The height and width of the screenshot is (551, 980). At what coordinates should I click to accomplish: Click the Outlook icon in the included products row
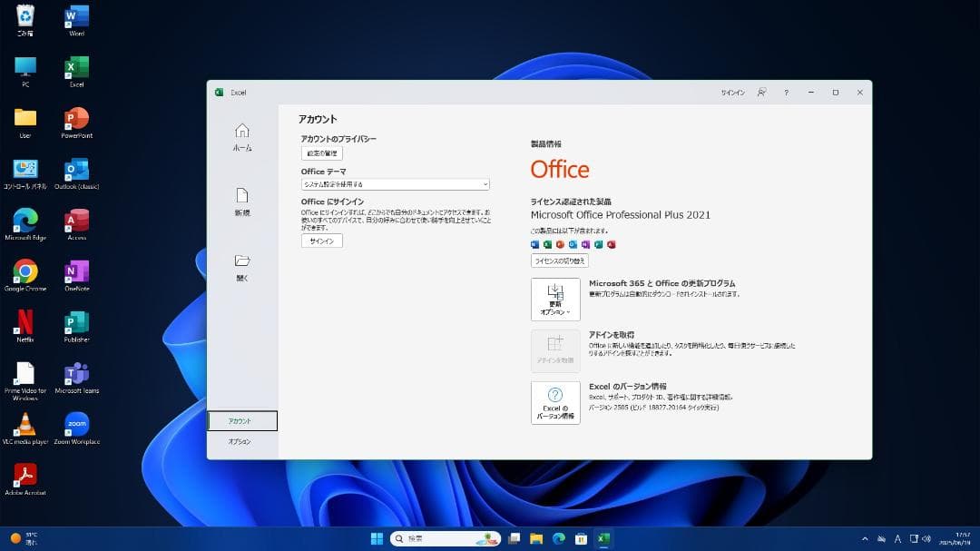(571, 244)
